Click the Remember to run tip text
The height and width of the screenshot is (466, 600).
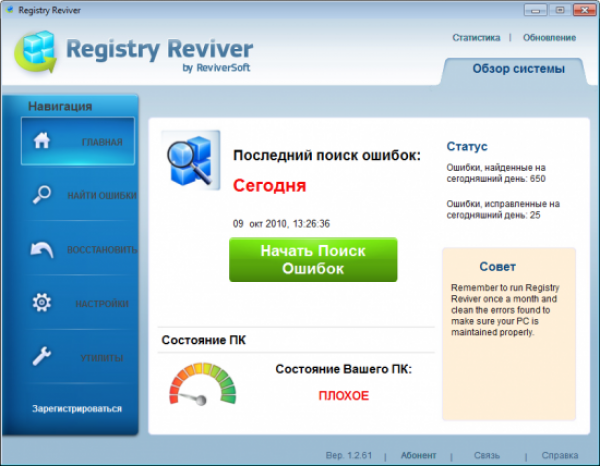point(505,310)
